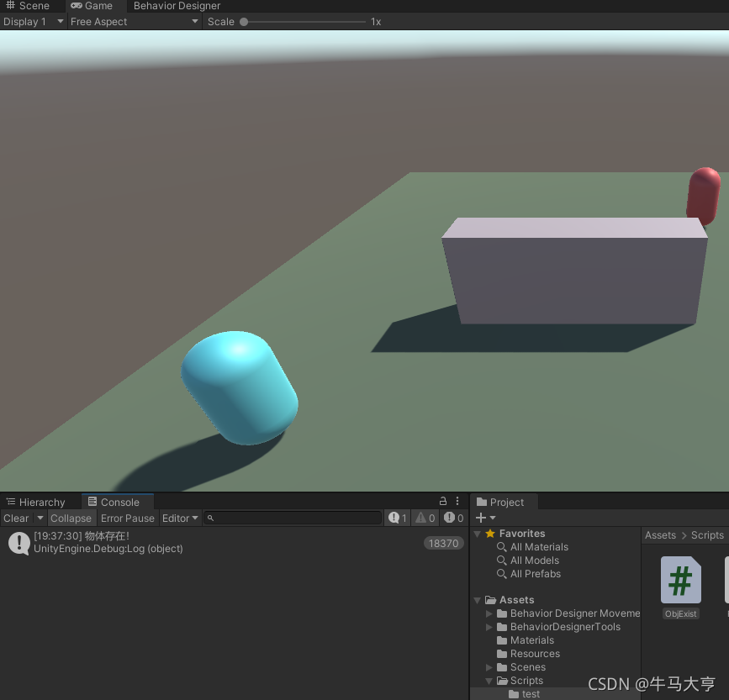The image size is (729, 700).
Task: Click the Favorites star icon
Action: 490,534
